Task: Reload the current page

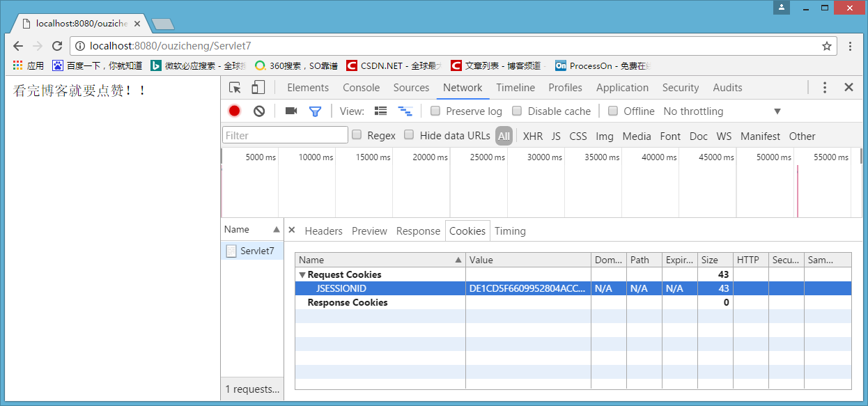Action: tap(57, 46)
